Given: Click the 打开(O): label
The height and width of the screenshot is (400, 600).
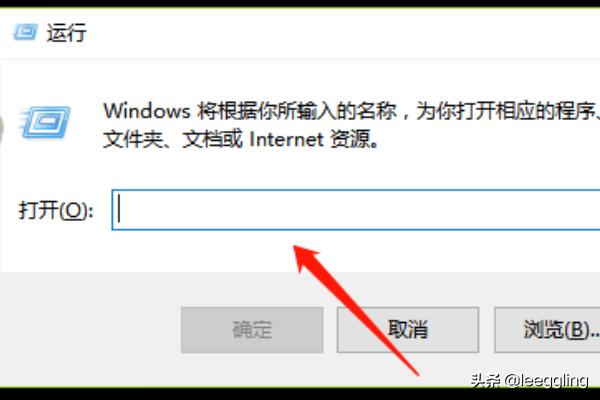Looking at the screenshot, I should point(56,210).
